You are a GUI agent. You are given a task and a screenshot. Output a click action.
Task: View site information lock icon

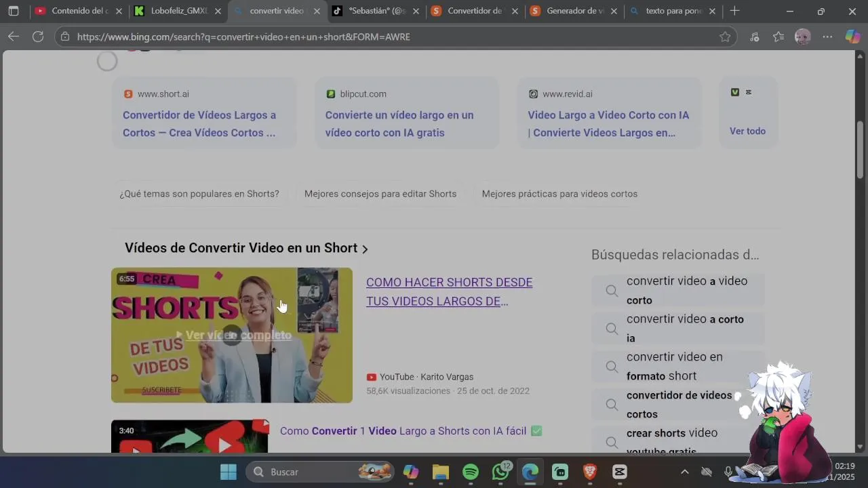(x=64, y=37)
